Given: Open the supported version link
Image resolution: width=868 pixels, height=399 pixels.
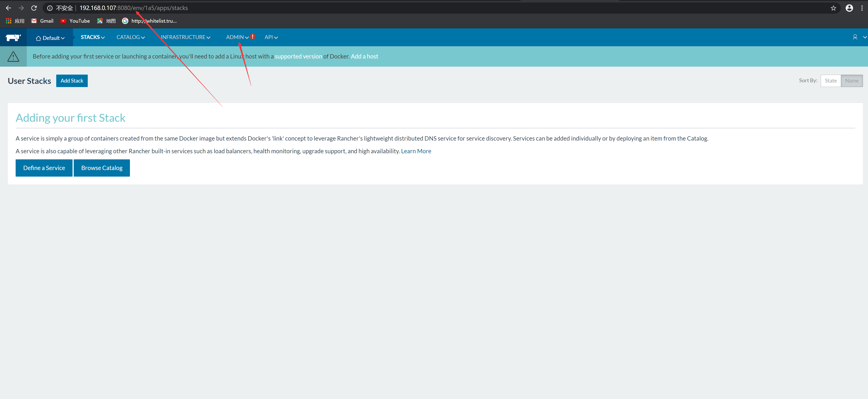Looking at the screenshot, I should tap(298, 57).
